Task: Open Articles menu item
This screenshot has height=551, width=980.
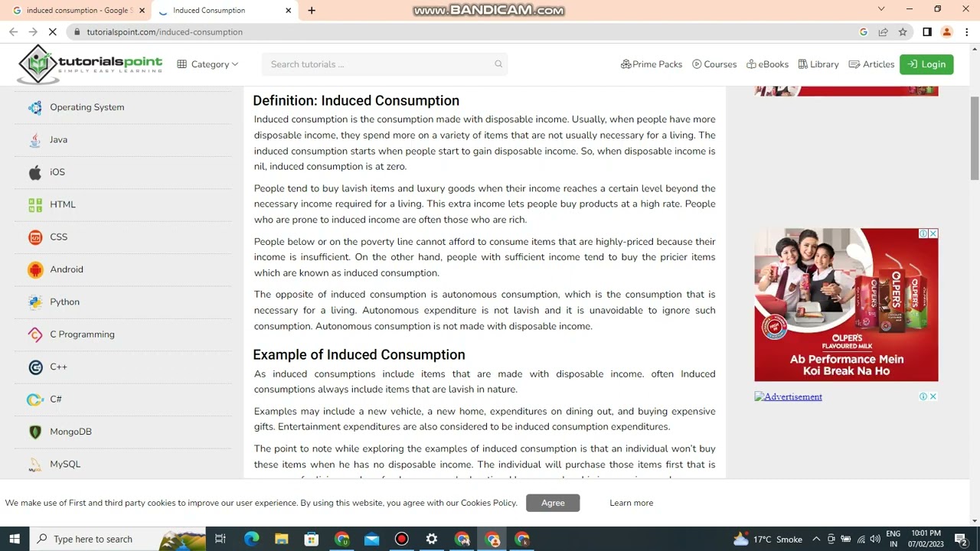Action: pos(871,64)
